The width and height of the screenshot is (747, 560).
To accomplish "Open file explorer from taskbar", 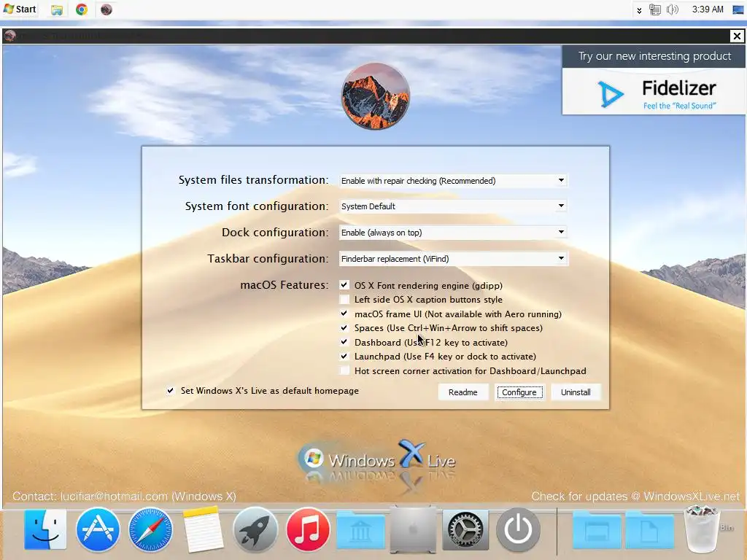I will point(57,9).
